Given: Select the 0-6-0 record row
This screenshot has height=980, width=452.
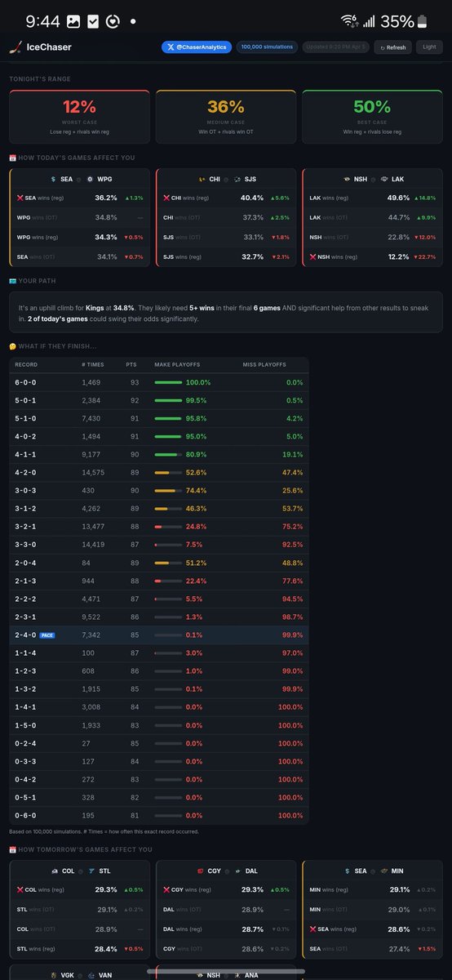Looking at the screenshot, I should pyautogui.click(x=159, y=814).
